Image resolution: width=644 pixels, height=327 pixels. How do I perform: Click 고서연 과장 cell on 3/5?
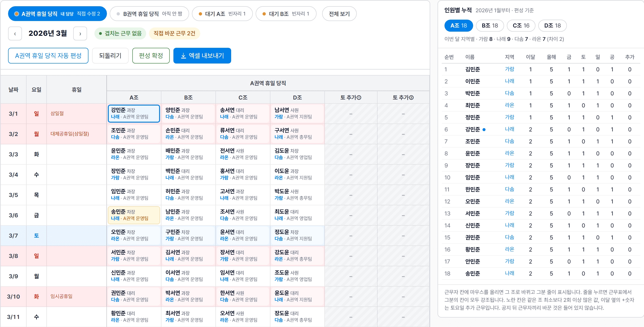pos(243,195)
